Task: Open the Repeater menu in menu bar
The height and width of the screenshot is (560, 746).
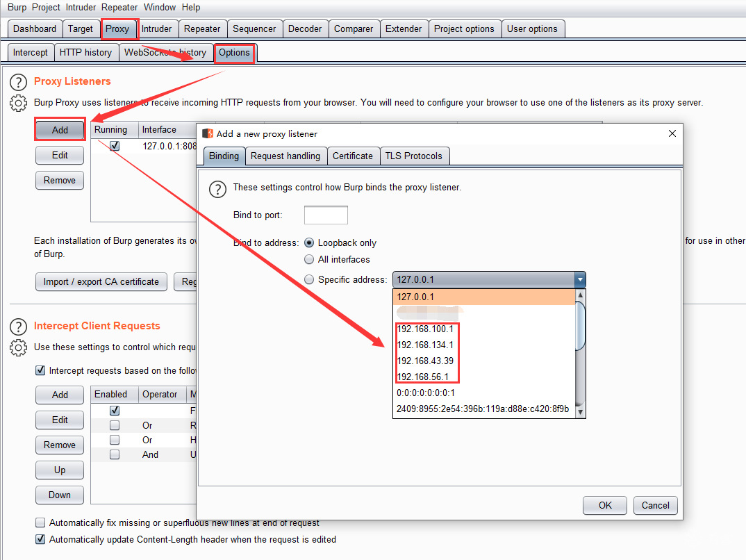Action: click(119, 7)
